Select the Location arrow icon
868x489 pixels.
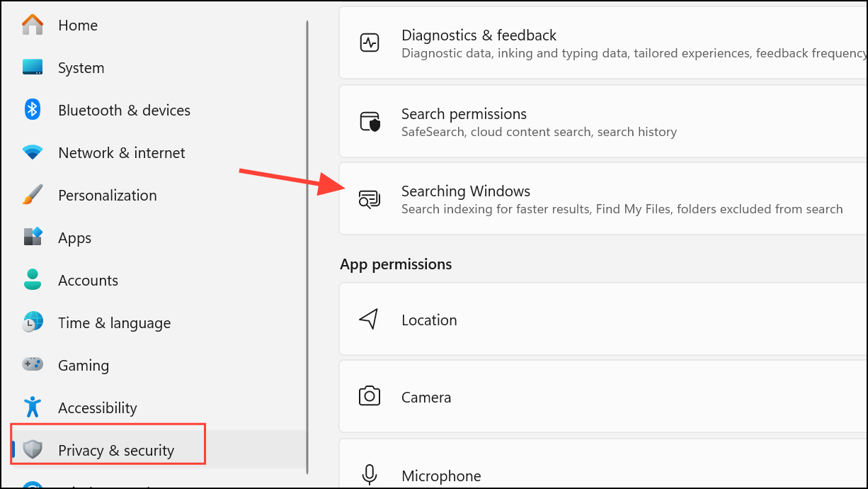point(370,319)
